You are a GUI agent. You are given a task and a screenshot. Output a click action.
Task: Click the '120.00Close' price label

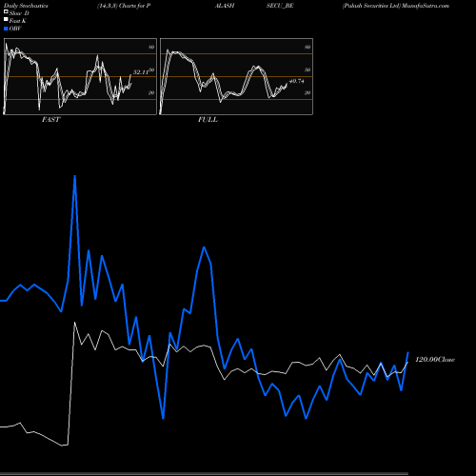pos(435,360)
